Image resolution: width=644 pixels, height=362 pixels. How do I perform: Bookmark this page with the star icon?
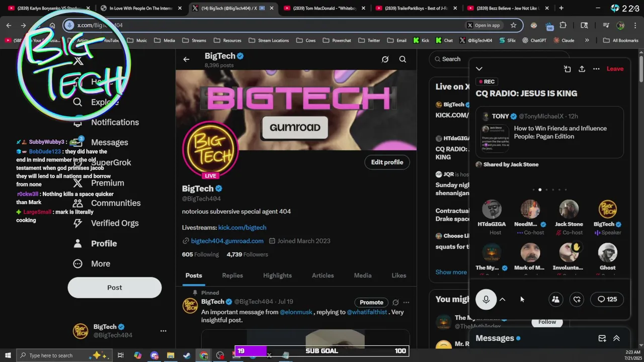[513, 25]
